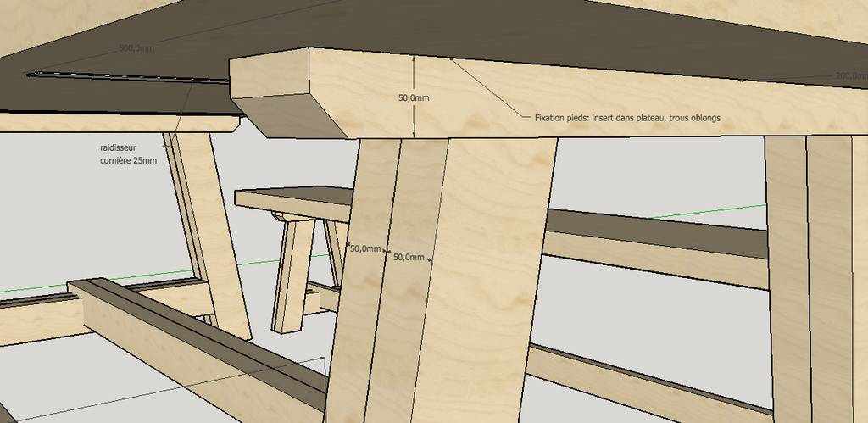Select the metal stiffener groove under the tabletop
Screen dimensions: 868x423
(127, 79)
